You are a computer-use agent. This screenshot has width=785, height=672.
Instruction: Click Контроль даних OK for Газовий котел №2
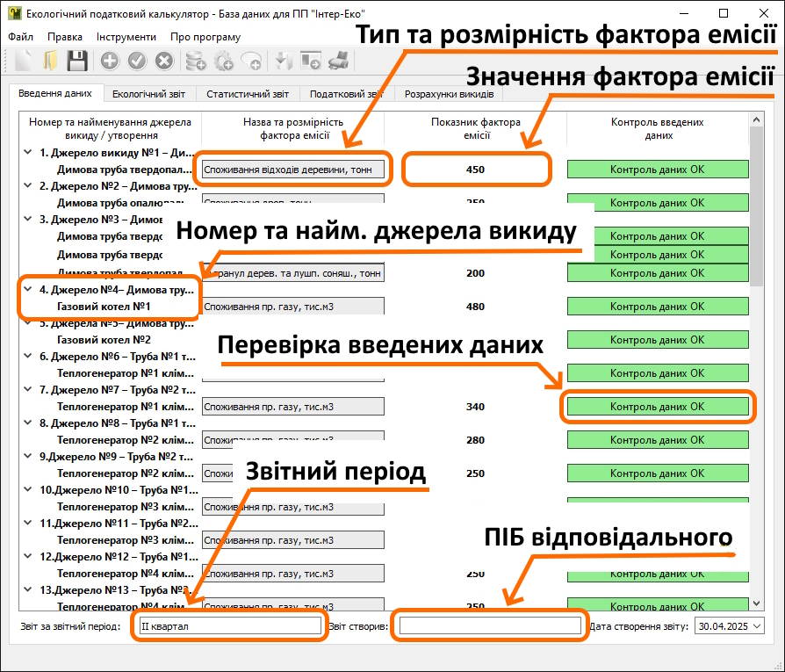pyautogui.click(x=658, y=339)
